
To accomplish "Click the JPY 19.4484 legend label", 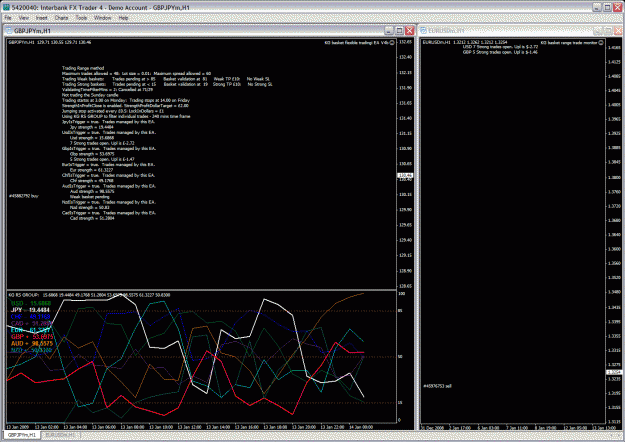I will [30, 310].
